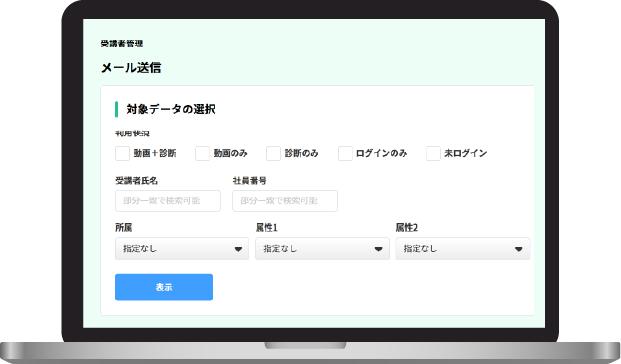Open the 属性2 dropdown list

(463, 249)
